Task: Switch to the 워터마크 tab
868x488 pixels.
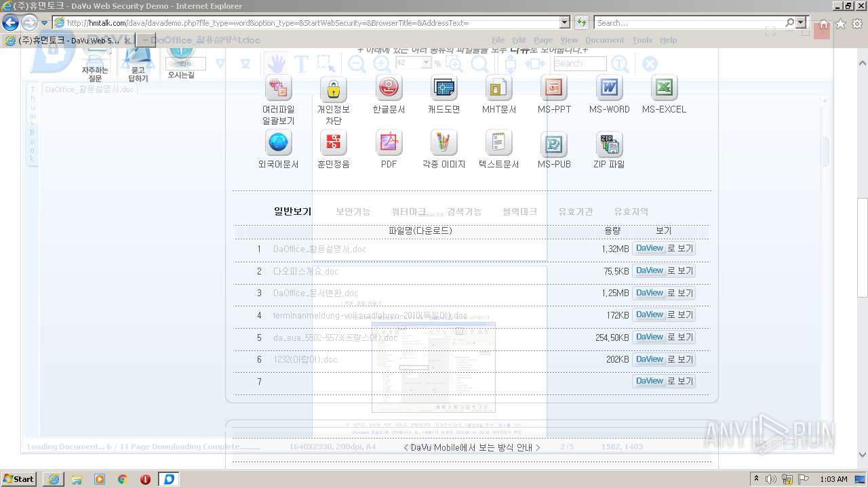Action: [409, 211]
